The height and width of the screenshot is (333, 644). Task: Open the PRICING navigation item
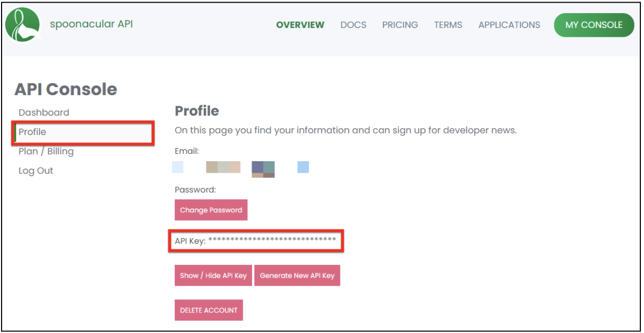(400, 25)
